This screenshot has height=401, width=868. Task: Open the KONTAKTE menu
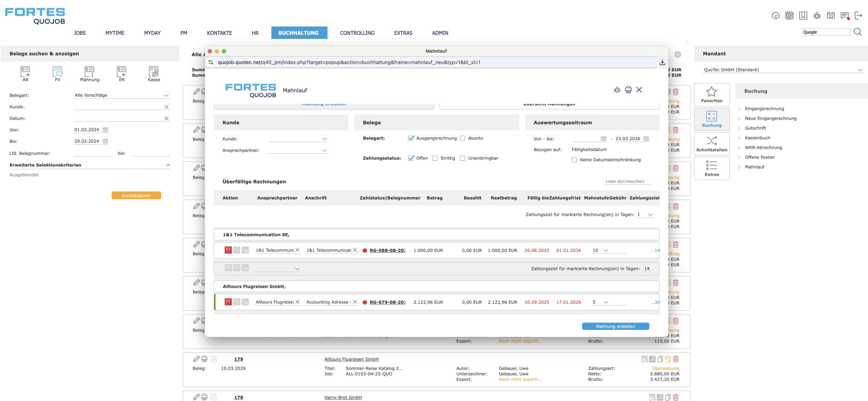pyautogui.click(x=219, y=33)
